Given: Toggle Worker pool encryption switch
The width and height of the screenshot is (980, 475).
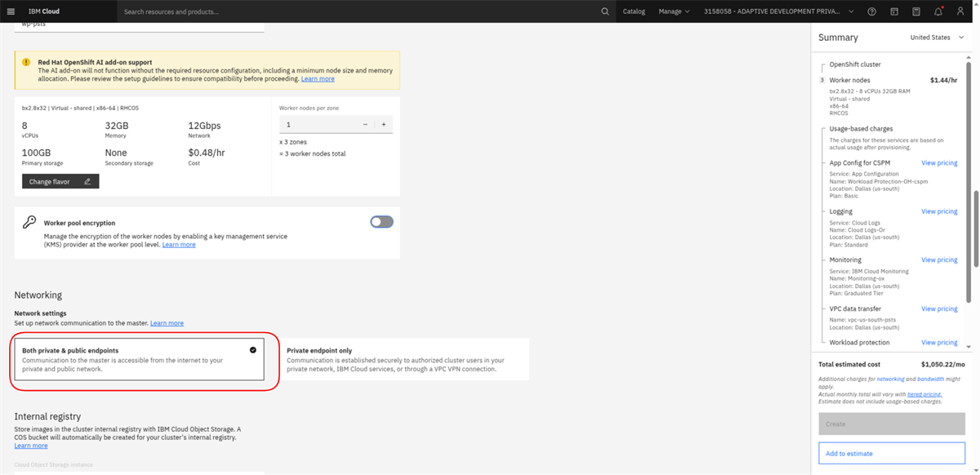Looking at the screenshot, I should [381, 221].
